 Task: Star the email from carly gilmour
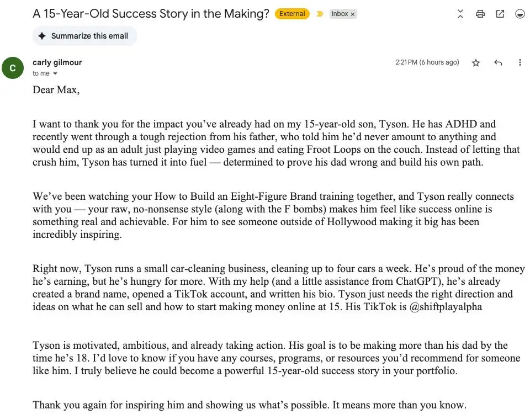click(x=476, y=63)
